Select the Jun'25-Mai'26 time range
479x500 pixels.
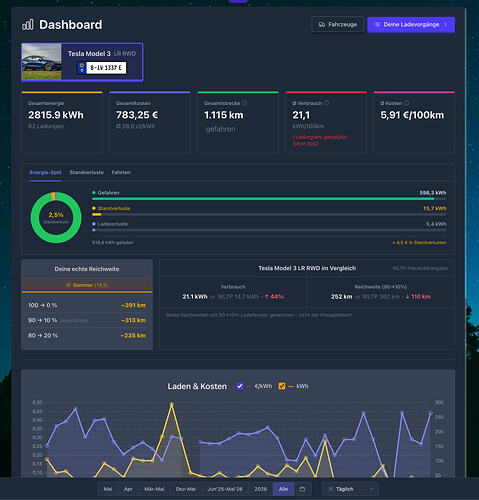(x=225, y=489)
